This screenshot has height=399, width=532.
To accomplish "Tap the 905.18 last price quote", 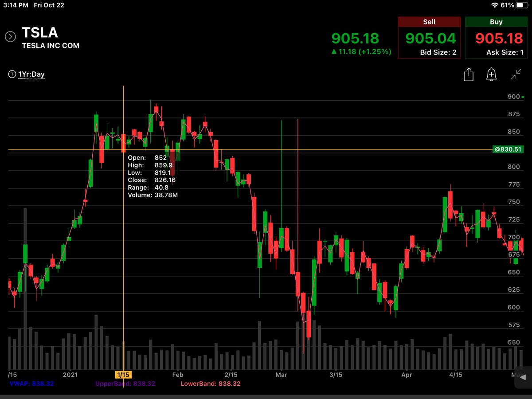I will tap(355, 38).
